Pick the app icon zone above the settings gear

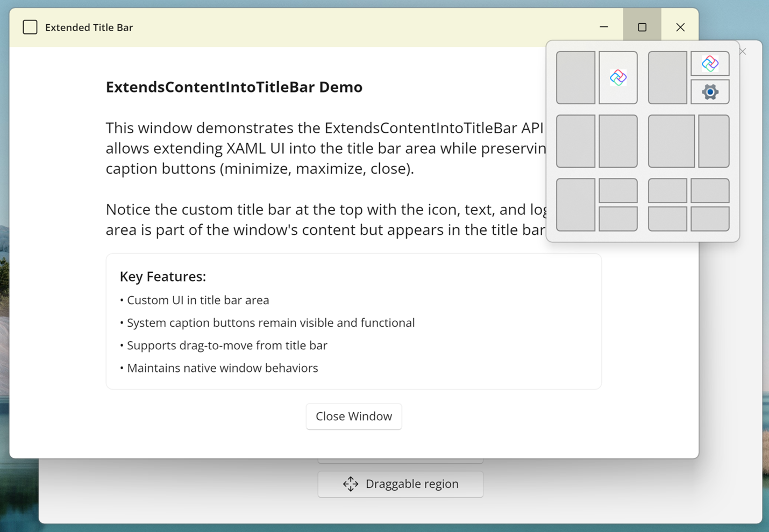click(710, 63)
